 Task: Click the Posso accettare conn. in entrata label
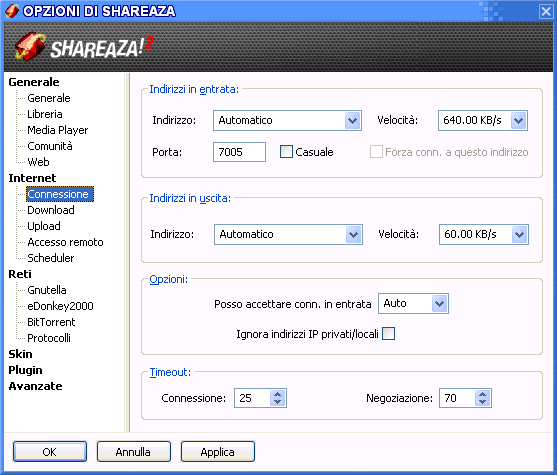[293, 304]
